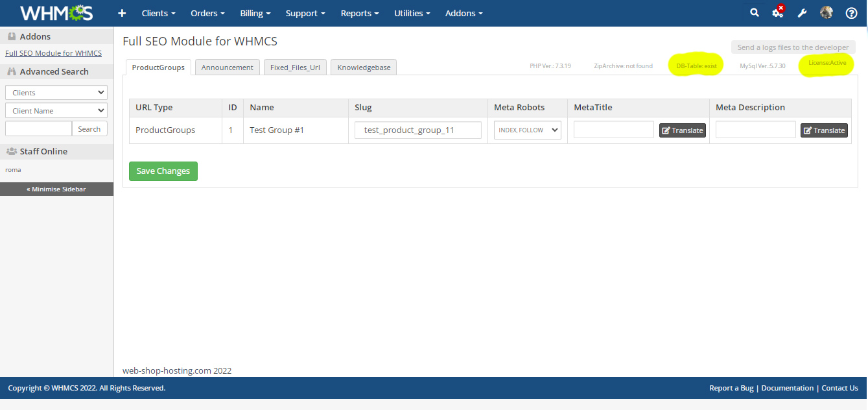Click the ZipArchive: not found text
868x410 pixels.
[x=623, y=66]
